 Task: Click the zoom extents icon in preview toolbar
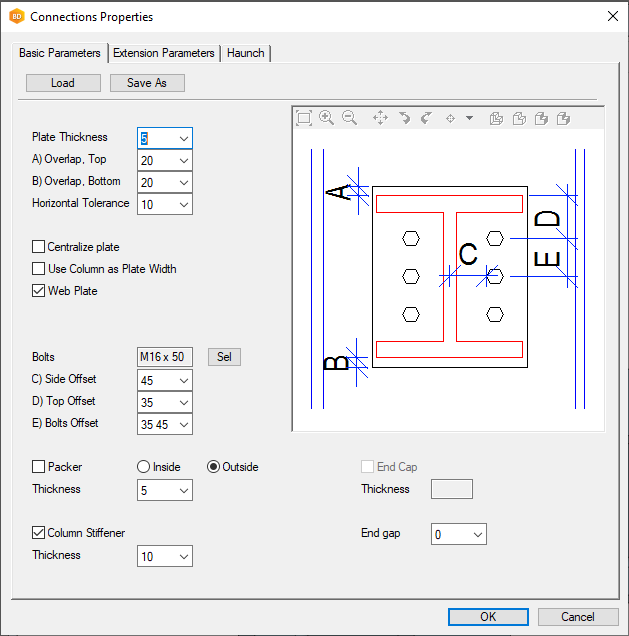304,118
